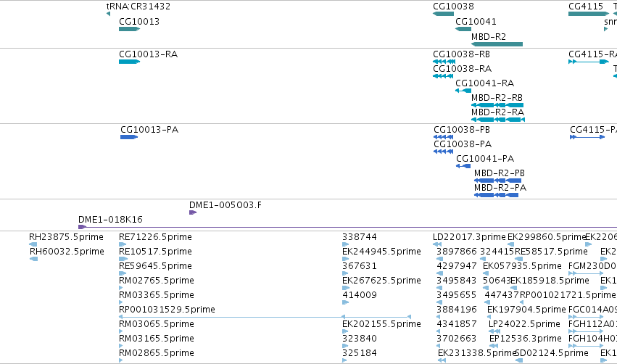This screenshot has width=617, height=364.
Task: Open the LD22017.3prime label
Action: tap(469, 237)
